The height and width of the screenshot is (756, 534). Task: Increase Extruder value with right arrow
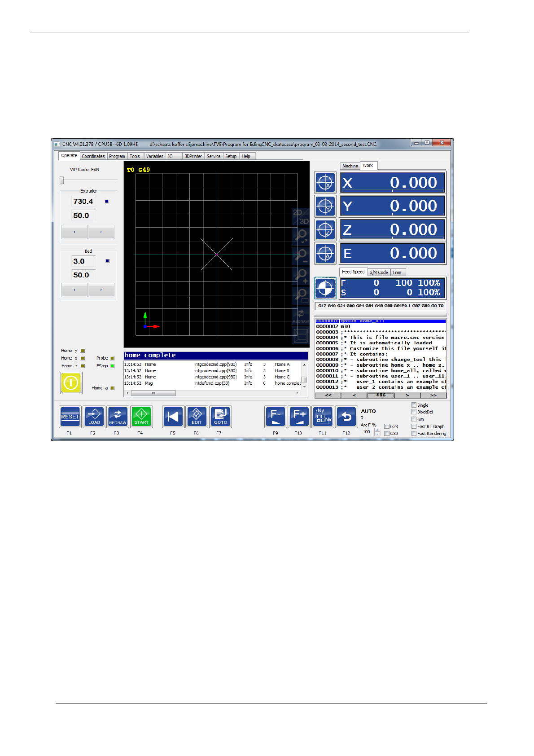(x=101, y=232)
